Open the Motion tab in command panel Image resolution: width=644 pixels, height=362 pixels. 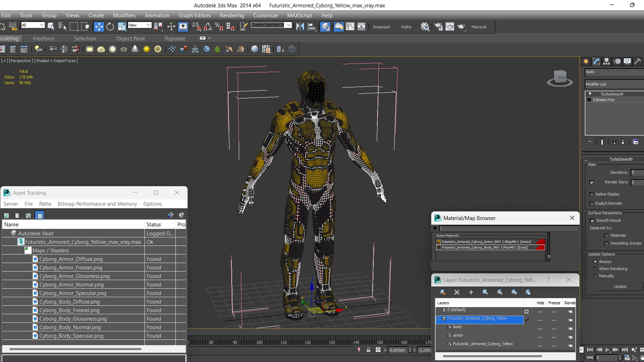[617, 61]
